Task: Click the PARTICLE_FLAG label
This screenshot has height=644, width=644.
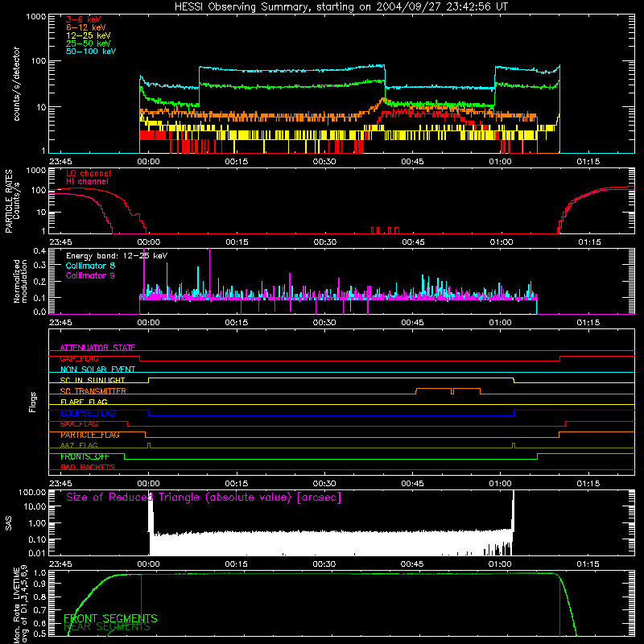Action: point(90,435)
